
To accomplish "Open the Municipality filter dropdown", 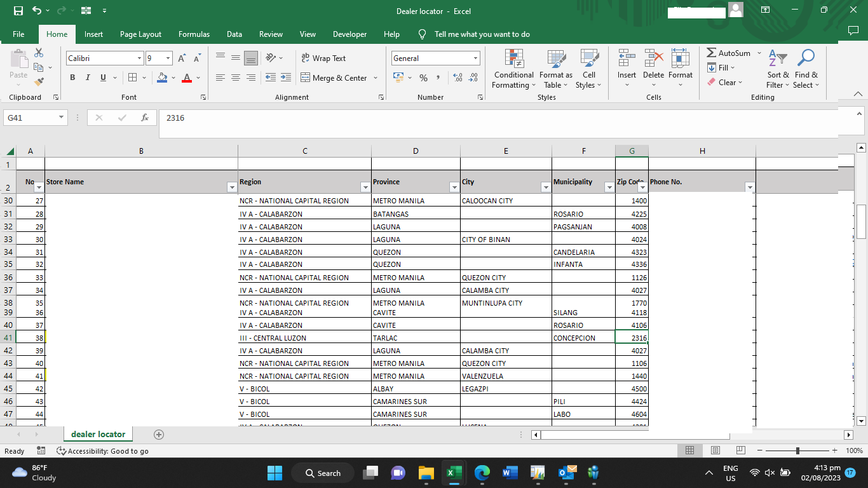I will 609,187.
